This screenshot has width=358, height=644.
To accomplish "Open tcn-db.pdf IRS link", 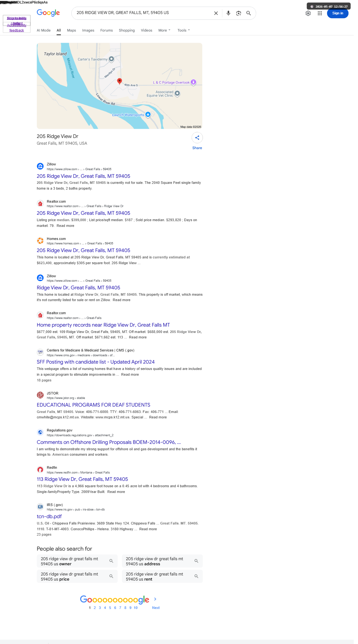I will [x=49, y=517].
